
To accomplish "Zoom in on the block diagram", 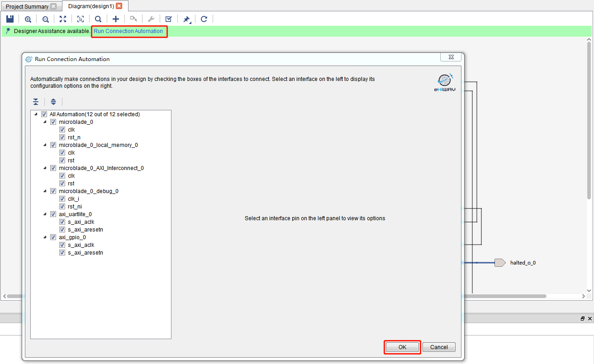I will click(x=28, y=19).
